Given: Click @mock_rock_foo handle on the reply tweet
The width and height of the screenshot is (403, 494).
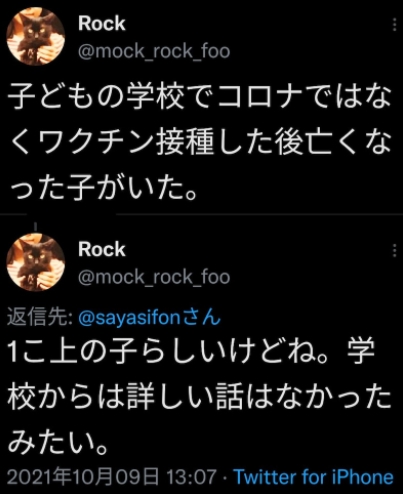Looking at the screenshot, I should pyautogui.click(x=154, y=277).
